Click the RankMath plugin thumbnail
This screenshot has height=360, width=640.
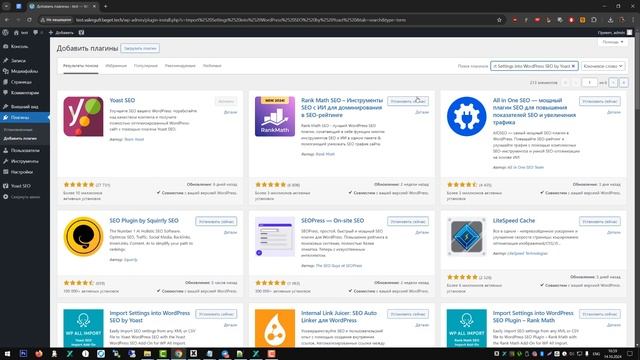[275, 116]
